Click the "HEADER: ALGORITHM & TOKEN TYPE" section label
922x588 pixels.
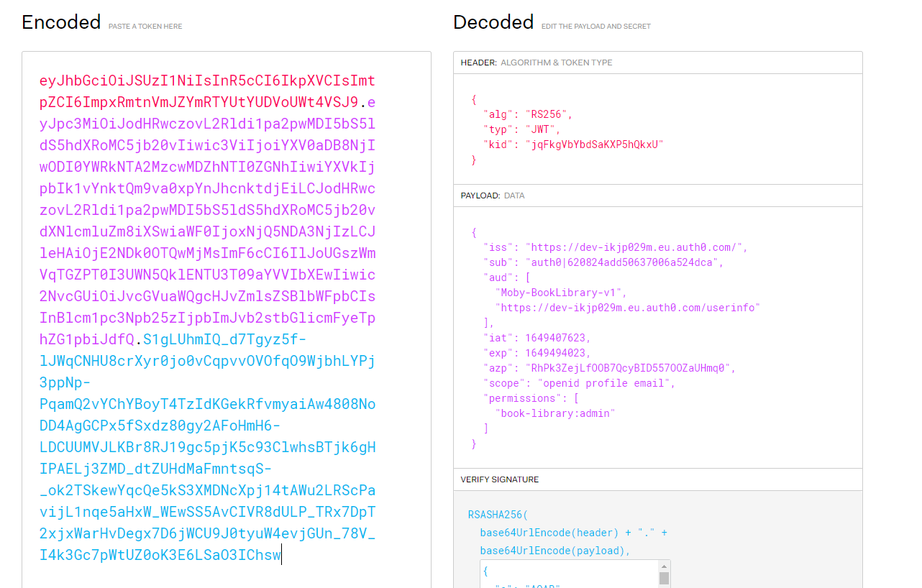(x=537, y=63)
